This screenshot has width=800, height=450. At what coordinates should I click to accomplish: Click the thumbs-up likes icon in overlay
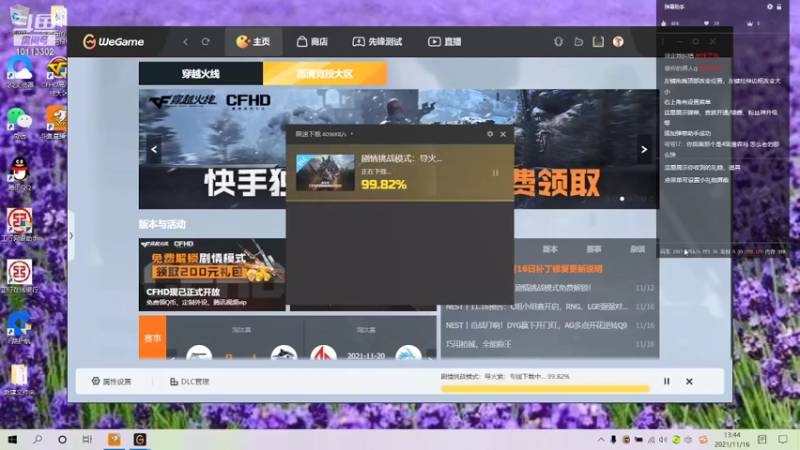point(663,23)
